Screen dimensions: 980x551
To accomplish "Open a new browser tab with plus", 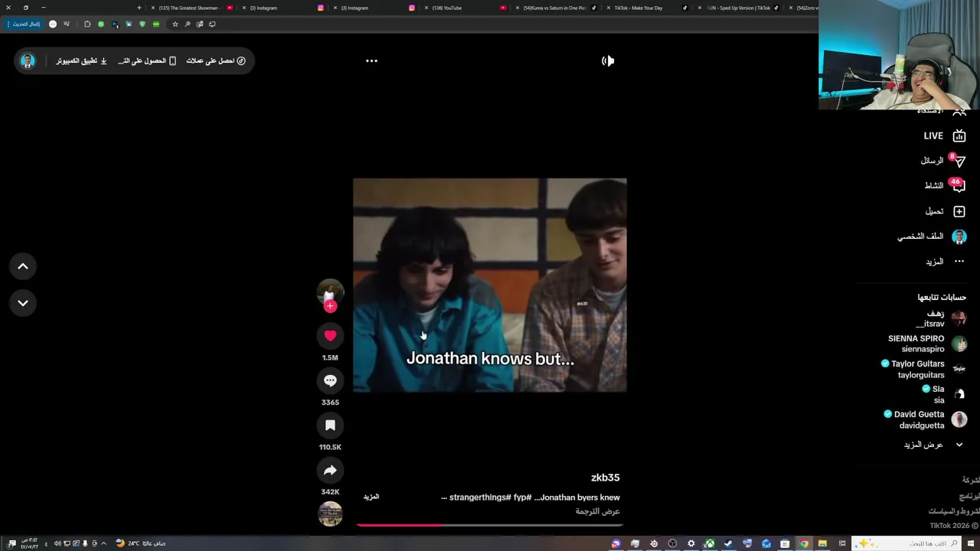I will click(139, 8).
